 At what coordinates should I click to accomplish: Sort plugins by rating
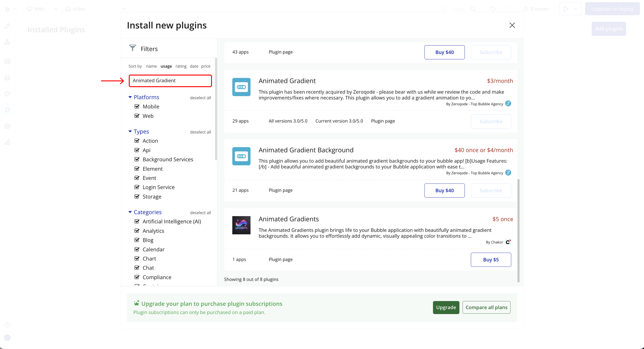pyautogui.click(x=181, y=66)
